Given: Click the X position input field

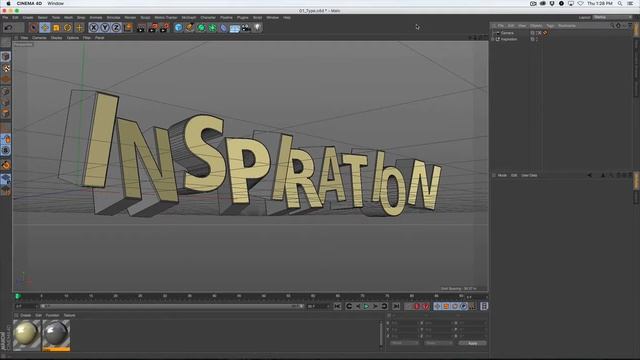Looking at the screenshot, I should 405,323.
